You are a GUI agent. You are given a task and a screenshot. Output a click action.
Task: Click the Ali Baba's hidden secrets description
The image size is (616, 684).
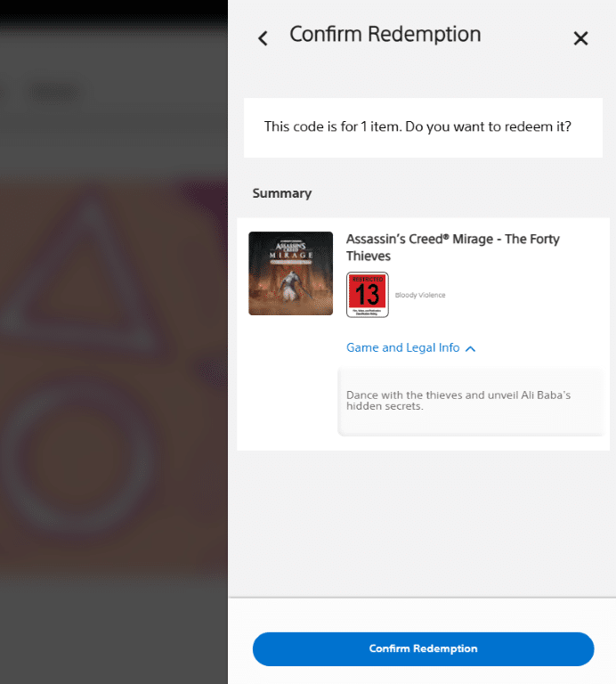tap(458, 401)
